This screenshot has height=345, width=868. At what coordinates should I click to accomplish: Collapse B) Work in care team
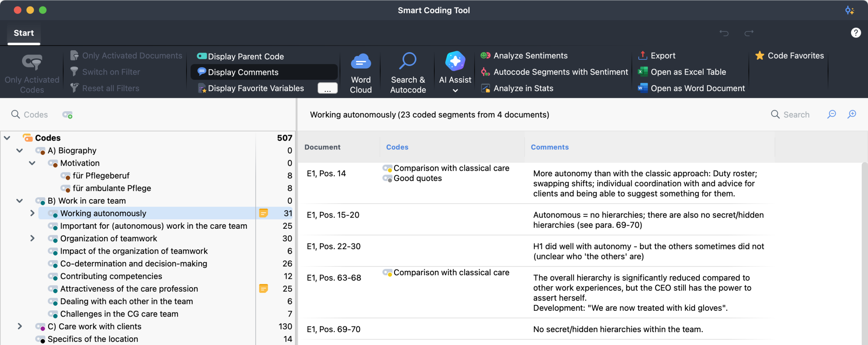coord(19,201)
